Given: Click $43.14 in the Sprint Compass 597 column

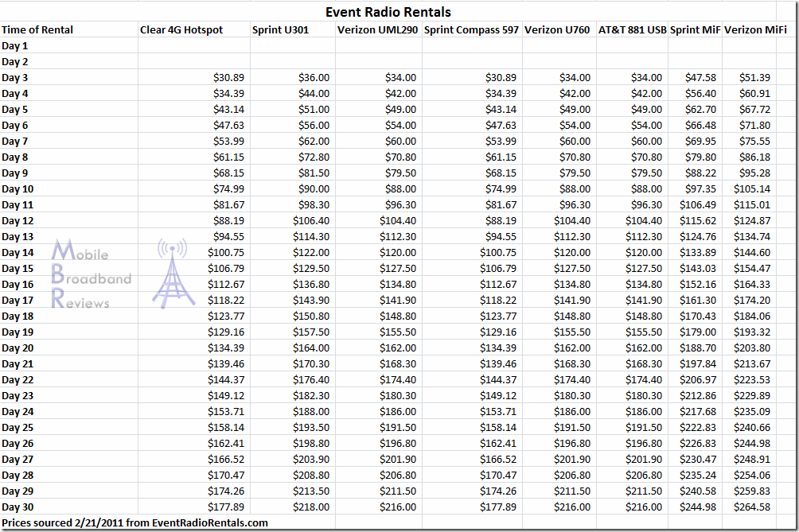Looking at the screenshot, I should point(501,110).
